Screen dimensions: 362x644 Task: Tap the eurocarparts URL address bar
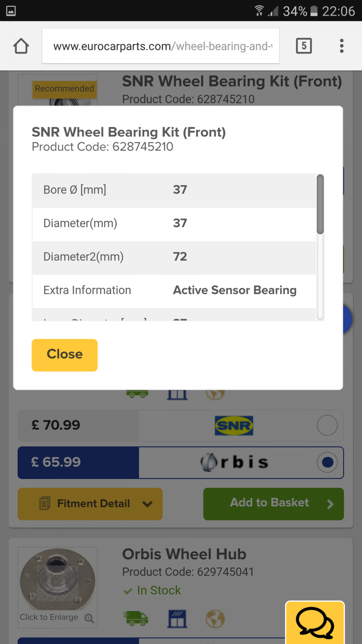pos(160,46)
